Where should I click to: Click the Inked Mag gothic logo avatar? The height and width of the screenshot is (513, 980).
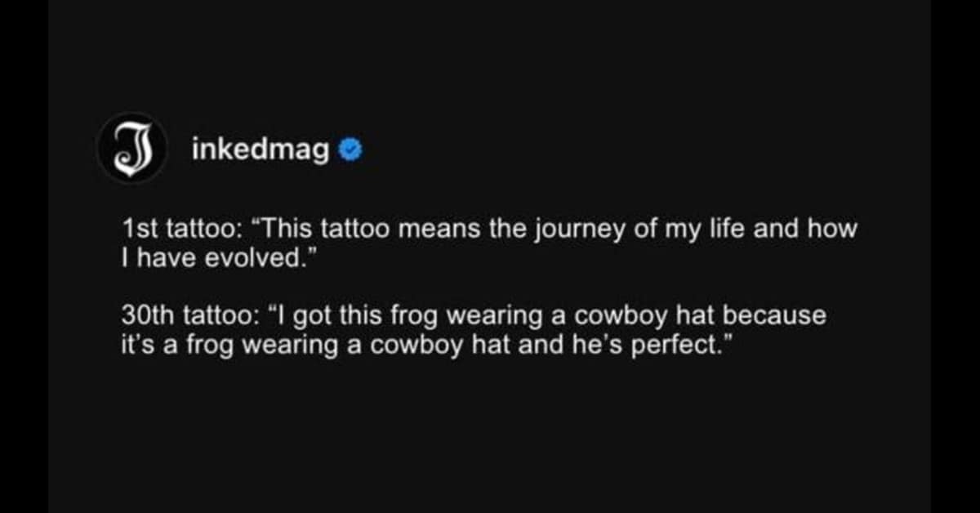pos(132,148)
